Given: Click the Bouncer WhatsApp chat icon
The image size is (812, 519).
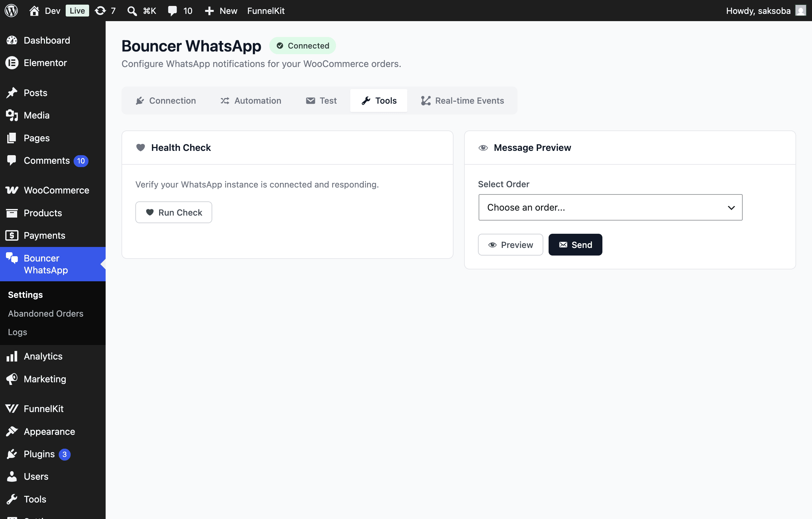Looking at the screenshot, I should coord(12,258).
